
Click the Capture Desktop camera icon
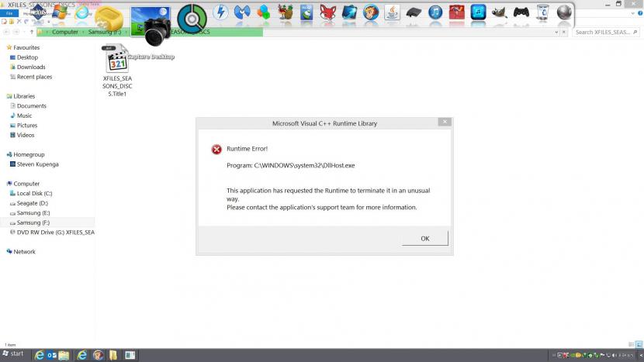click(151, 25)
